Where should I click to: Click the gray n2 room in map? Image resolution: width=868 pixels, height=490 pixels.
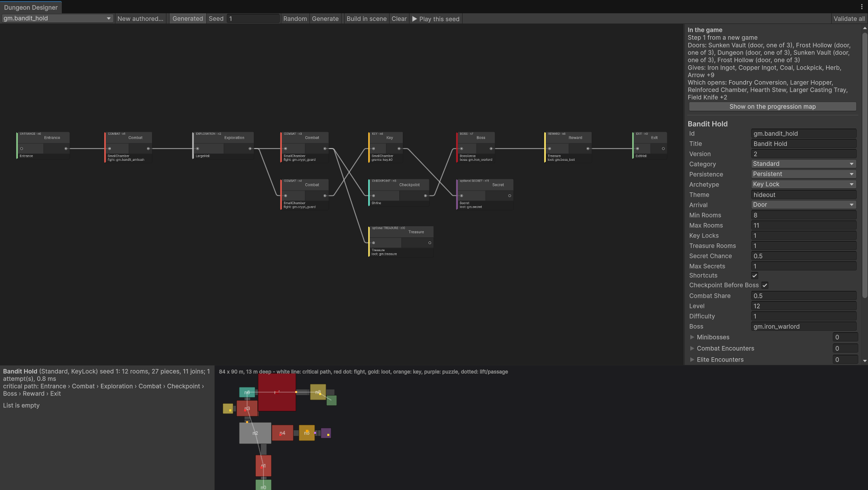point(255,433)
